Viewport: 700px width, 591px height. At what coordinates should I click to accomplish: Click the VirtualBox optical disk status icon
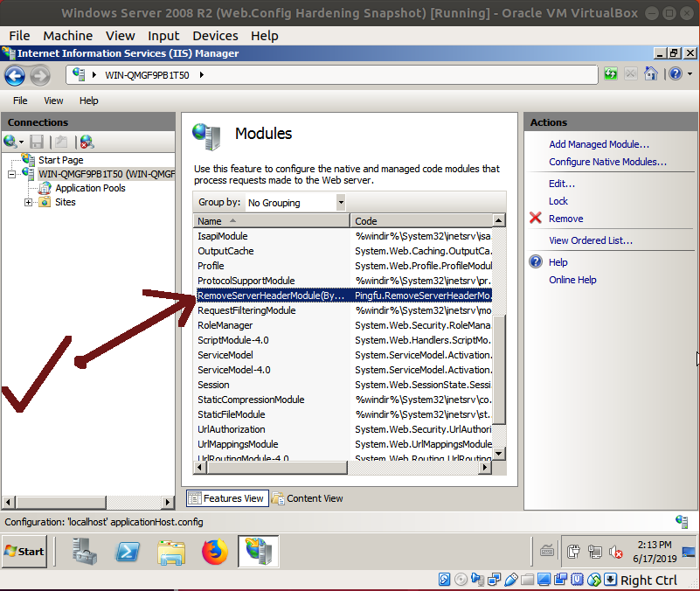(461, 580)
